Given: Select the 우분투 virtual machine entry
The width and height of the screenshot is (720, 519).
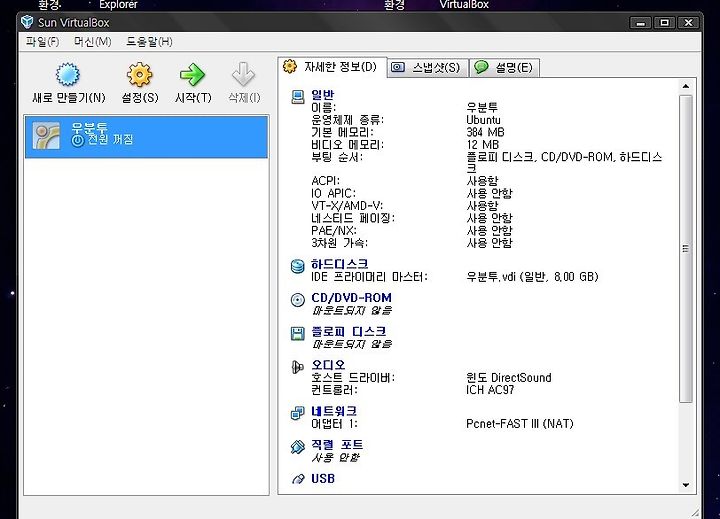Looking at the screenshot, I should [x=146, y=136].
